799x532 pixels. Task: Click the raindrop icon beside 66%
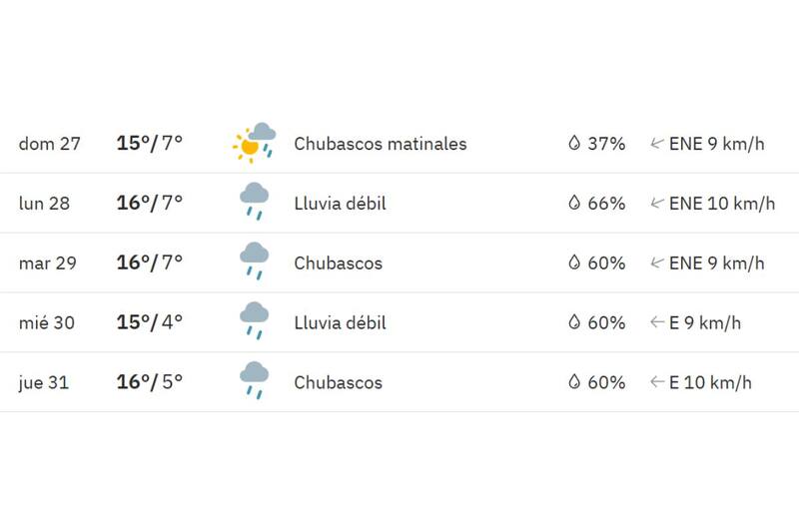[574, 204]
